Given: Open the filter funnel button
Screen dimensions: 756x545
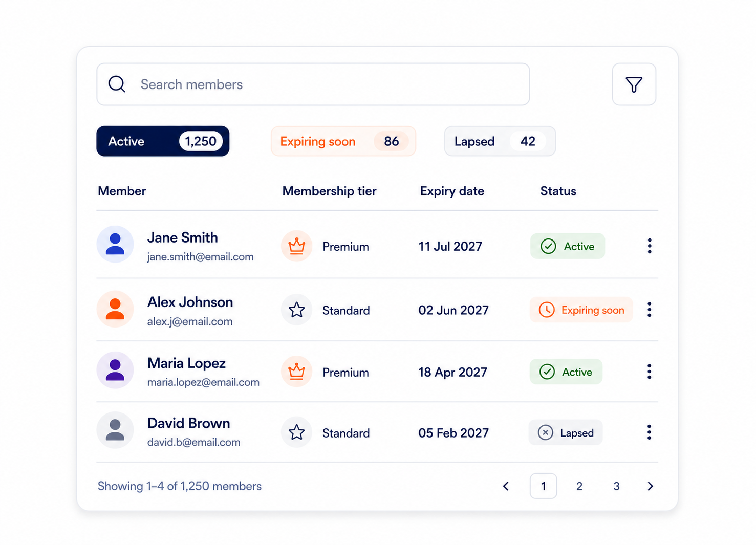Looking at the screenshot, I should coord(634,84).
